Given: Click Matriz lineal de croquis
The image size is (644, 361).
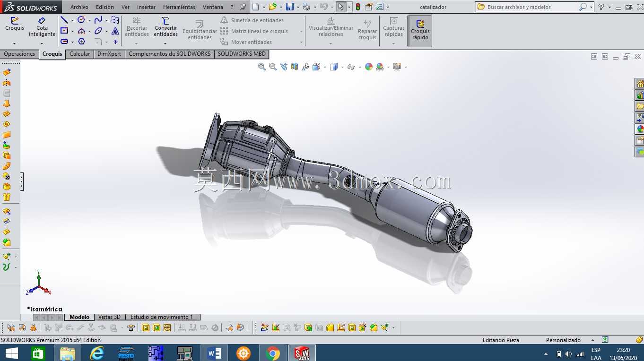Looking at the screenshot, I should tap(254, 31).
